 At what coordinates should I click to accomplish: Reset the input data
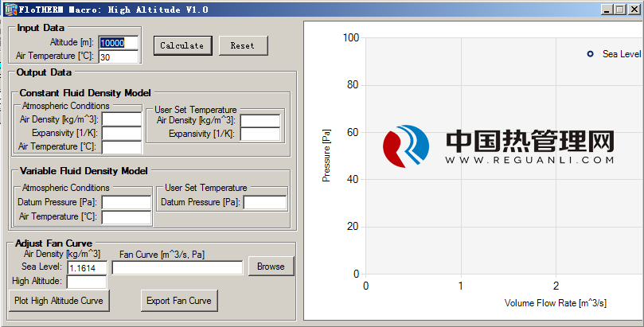click(x=243, y=46)
